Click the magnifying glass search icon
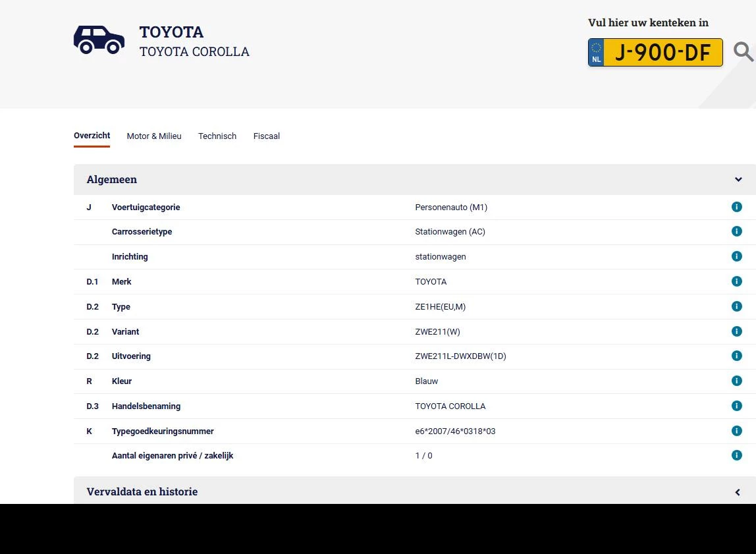 (743, 51)
